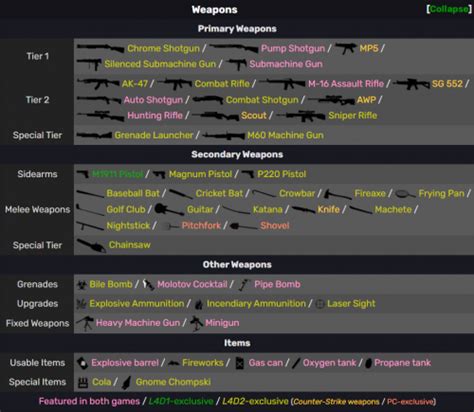The image size is (474, 412).
Task: Click the MP5 gun icon
Action: [x=346, y=49]
